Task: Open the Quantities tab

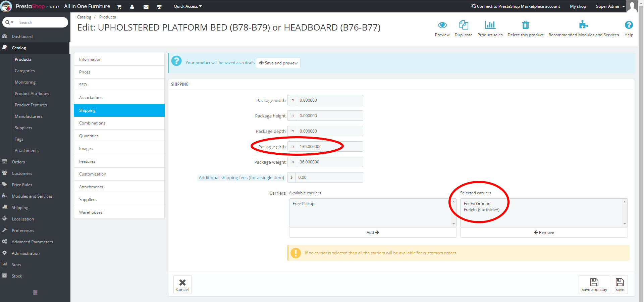Action: (x=119, y=136)
